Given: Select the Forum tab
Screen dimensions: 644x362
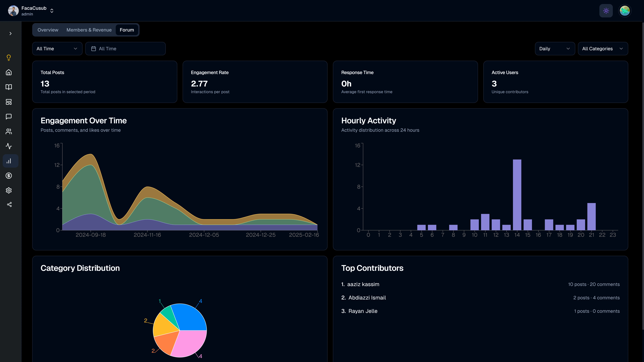Looking at the screenshot, I should point(127,30).
